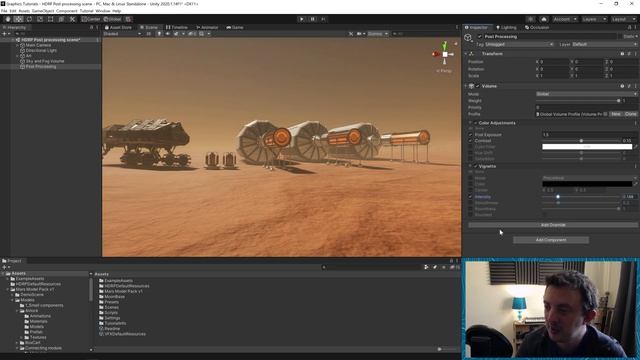Click the Step frame button
The image size is (640, 360).
(x=323, y=19)
